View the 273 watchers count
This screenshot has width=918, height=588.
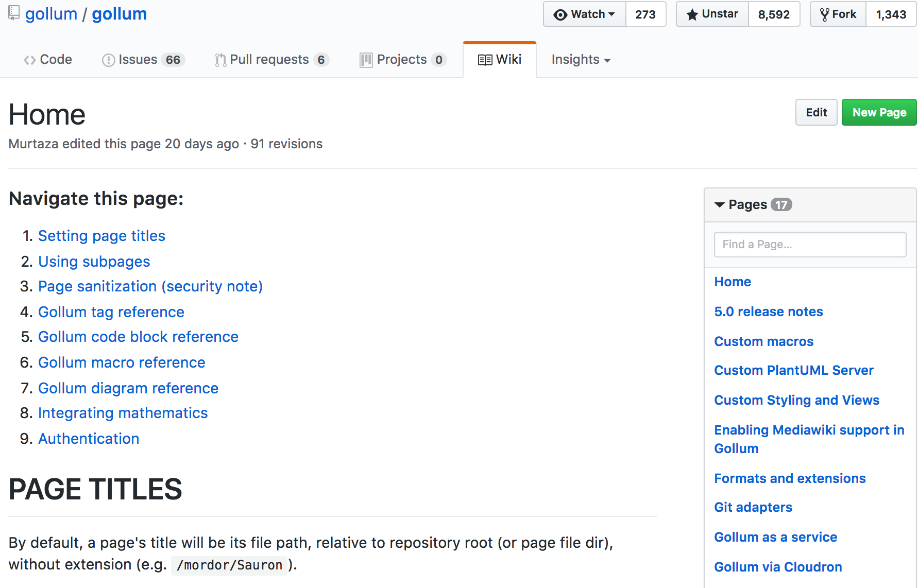[645, 14]
